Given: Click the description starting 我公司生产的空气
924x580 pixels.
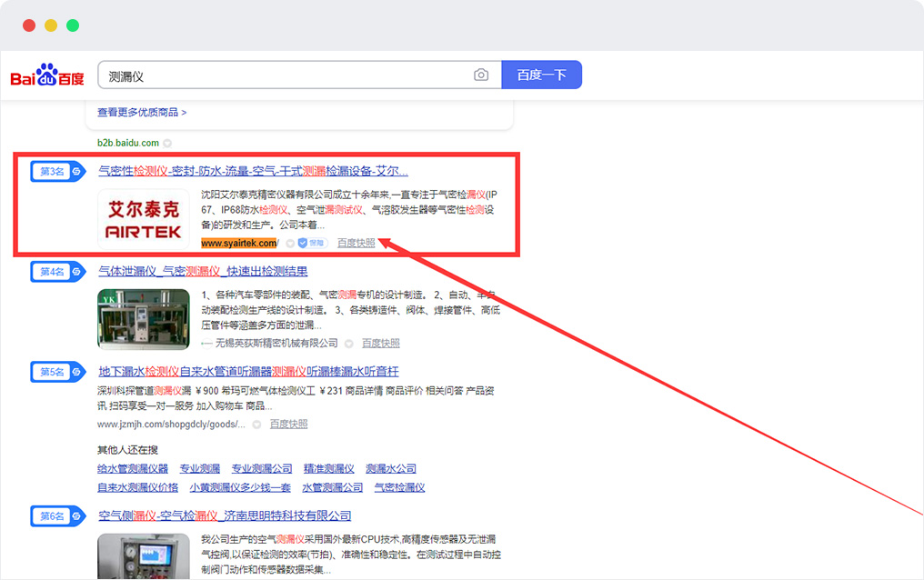Looking at the screenshot, I should point(351,555).
